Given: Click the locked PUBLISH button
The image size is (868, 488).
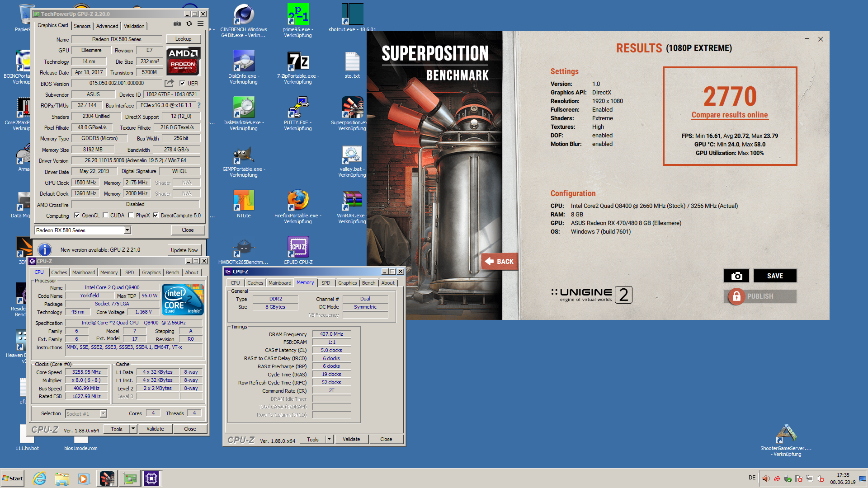Looking at the screenshot, I should pos(760,296).
